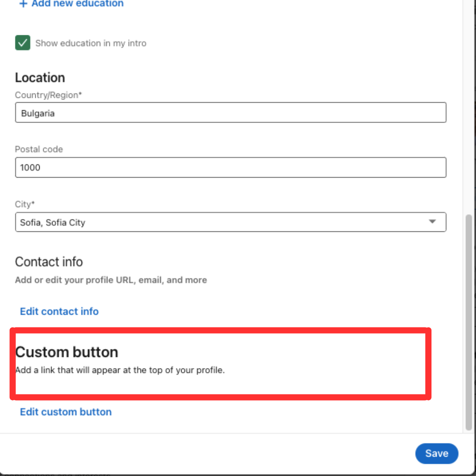Open Edit contact info
Viewport: 476px width, 476px height.
(x=59, y=311)
